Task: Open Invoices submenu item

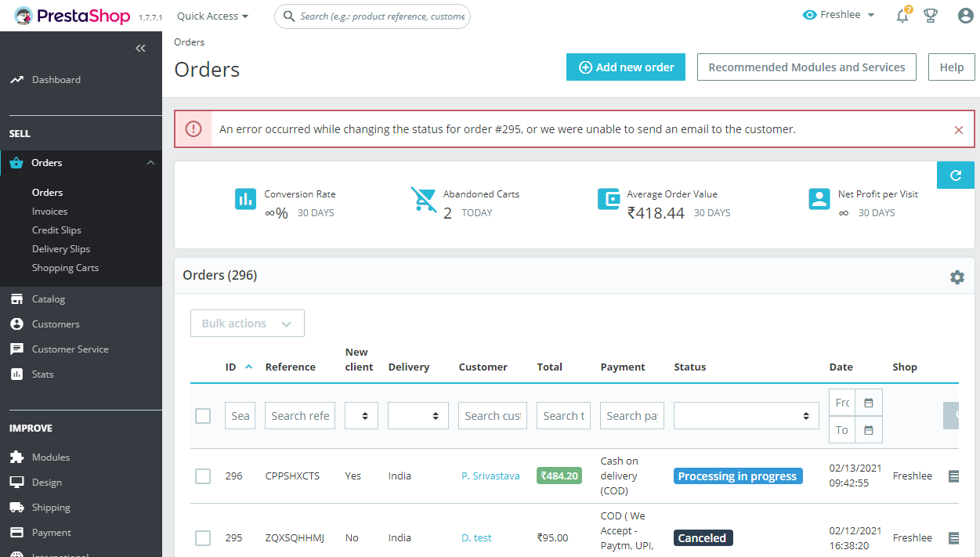Action: [x=49, y=212]
